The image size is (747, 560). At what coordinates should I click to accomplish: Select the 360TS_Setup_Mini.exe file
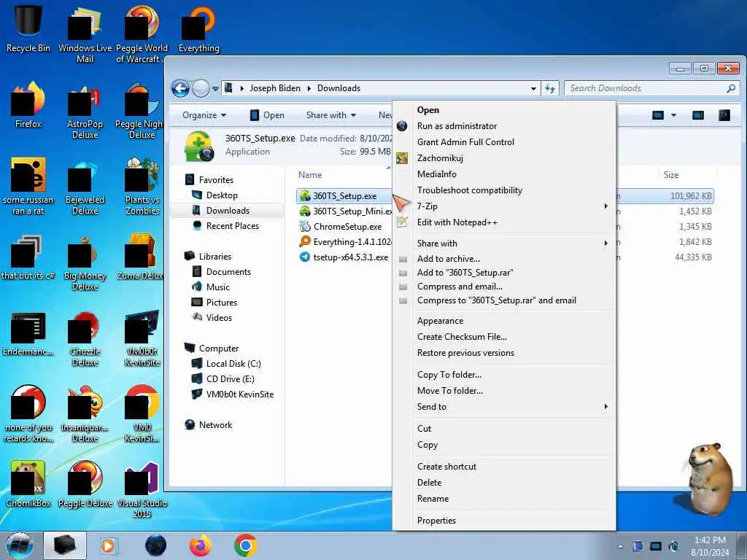(345, 211)
